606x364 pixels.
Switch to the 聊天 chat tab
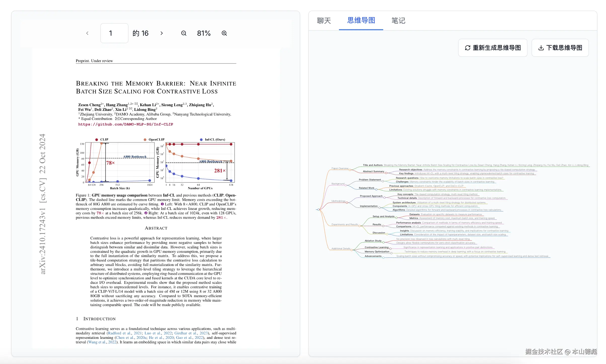pyautogui.click(x=324, y=21)
